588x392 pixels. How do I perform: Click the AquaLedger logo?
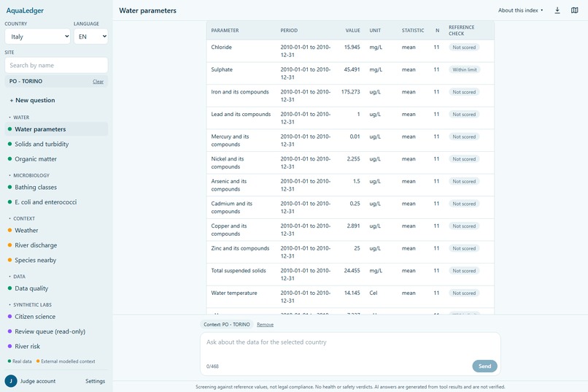pos(25,10)
